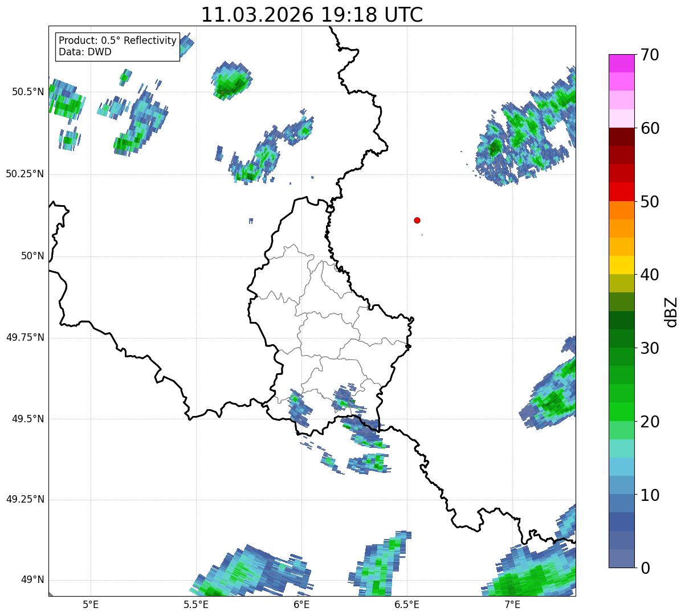Click the plot title '11.03.2026 19:18 UTC'

[312, 15]
